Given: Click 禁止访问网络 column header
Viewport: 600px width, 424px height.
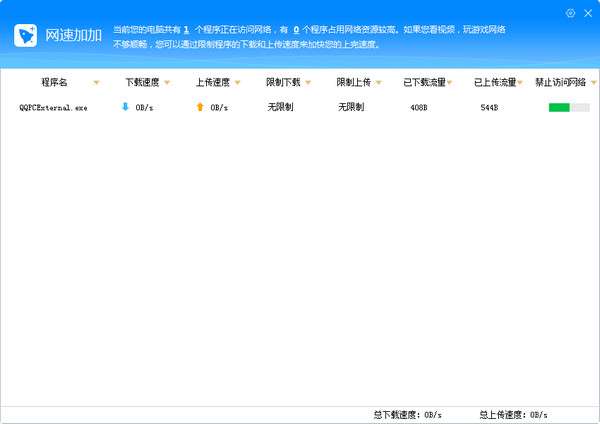Looking at the screenshot, I should coord(561,82).
